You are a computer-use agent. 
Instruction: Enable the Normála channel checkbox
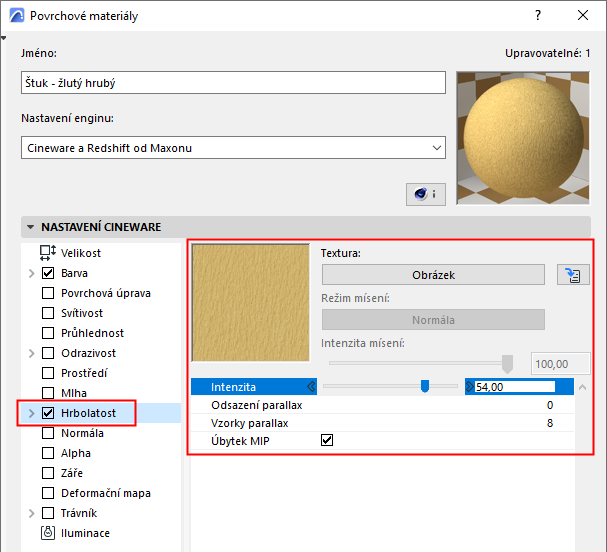48,433
